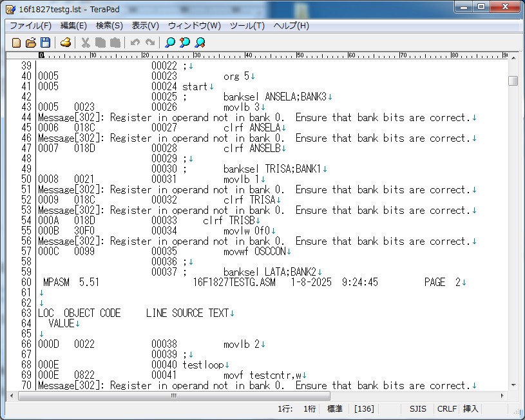Click 'MPASM 5.51' header on line 60
The width and height of the screenshot is (525, 420).
pyautogui.click(x=72, y=282)
